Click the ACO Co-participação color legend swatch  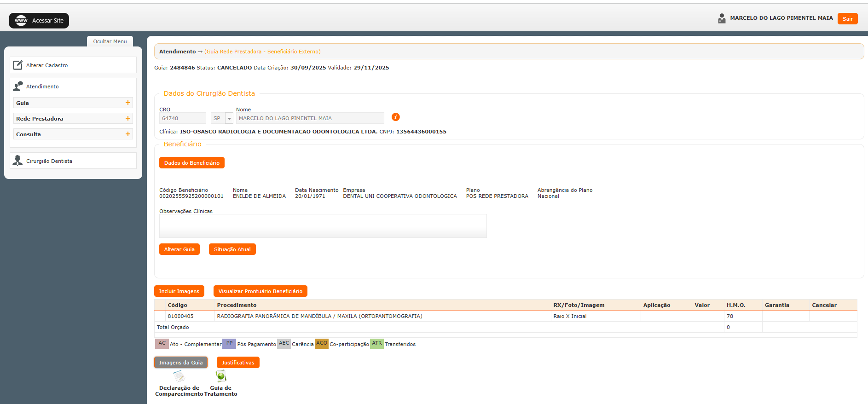(x=321, y=344)
